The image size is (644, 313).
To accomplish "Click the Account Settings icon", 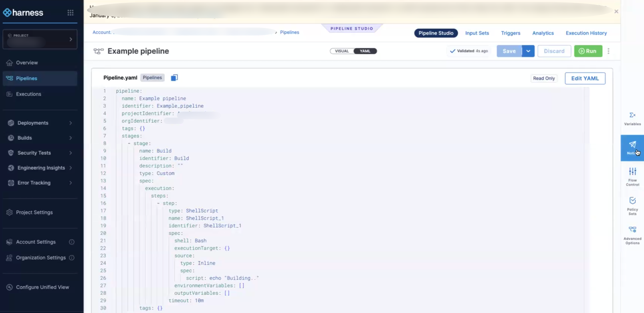I will (x=10, y=242).
